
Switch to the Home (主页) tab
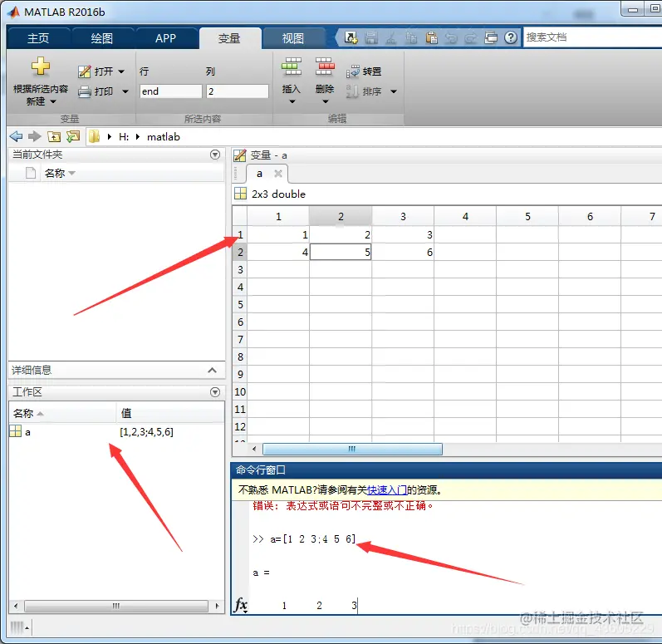38,38
